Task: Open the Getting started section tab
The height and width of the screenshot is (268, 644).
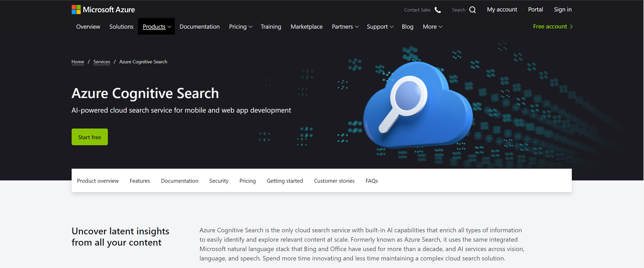Action: (x=285, y=181)
